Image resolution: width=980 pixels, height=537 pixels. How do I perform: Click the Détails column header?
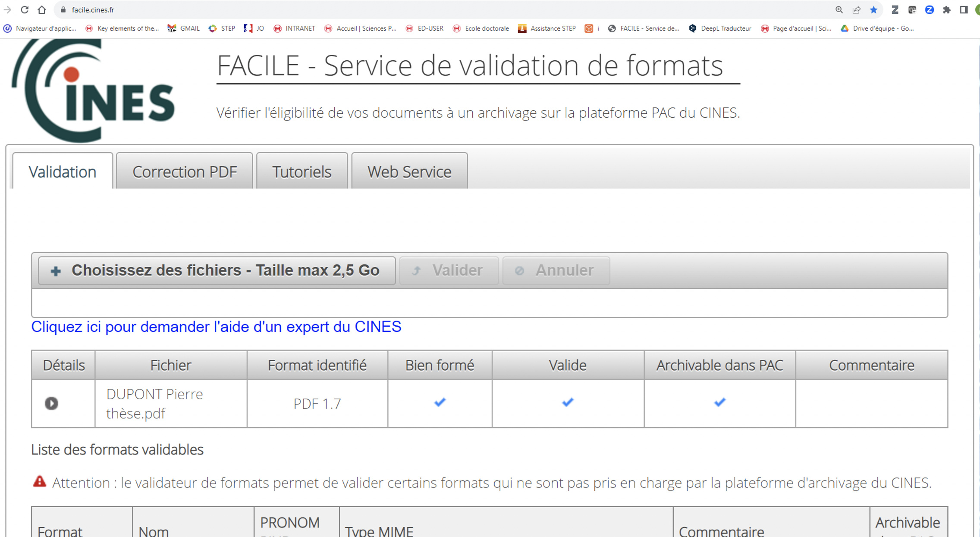click(x=63, y=365)
